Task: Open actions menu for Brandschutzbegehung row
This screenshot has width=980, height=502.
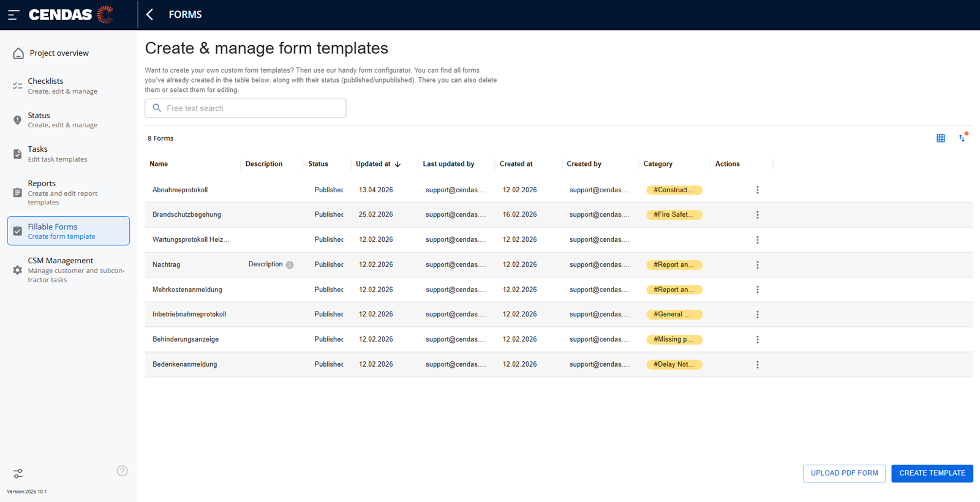Action: [x=758, y=215]
